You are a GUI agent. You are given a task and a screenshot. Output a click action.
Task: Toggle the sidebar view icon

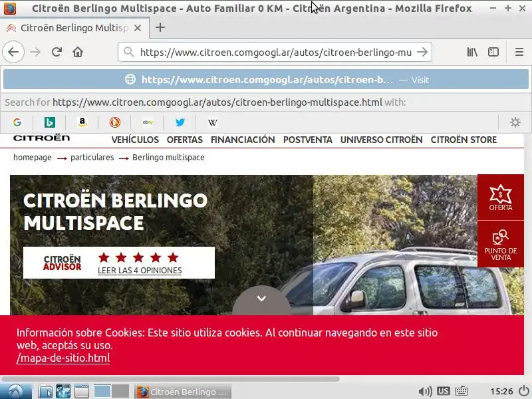point(493,52)
